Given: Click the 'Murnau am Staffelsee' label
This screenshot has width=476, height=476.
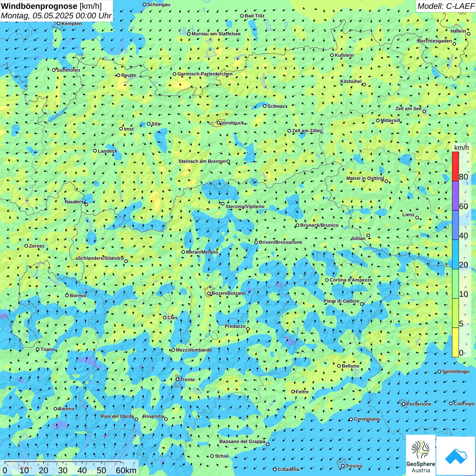Looking at the screenshot, I should tap(216, 34).
